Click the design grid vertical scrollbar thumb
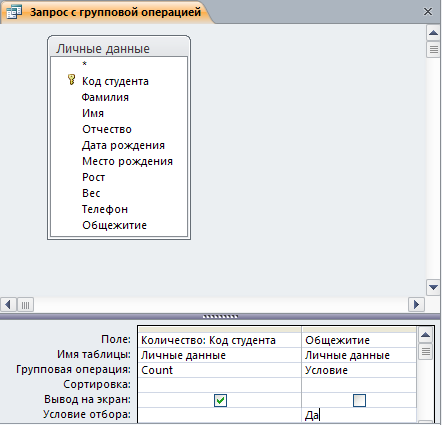The image size is (442, 425). click(x=426, y=351)
